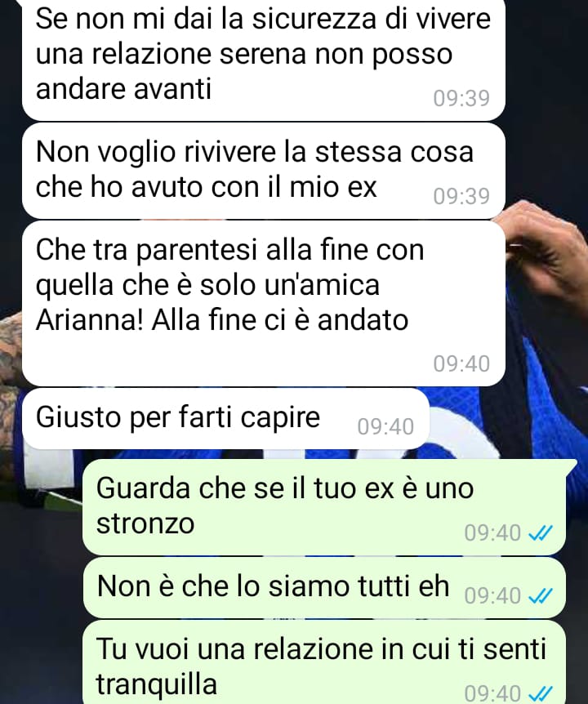The image size is (588, 704).
Task: Tap the 09:40 timestamp under the Arianna message
Action: (x=461, y=363)
